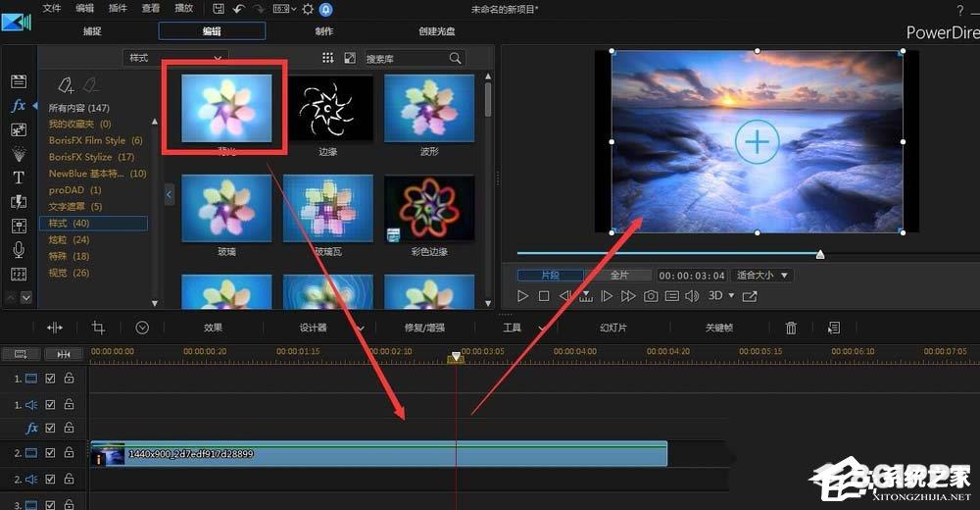
Task: Open the 适合大小 zoom dropdown
Action: pyautogui.click(x=761, y=276)
